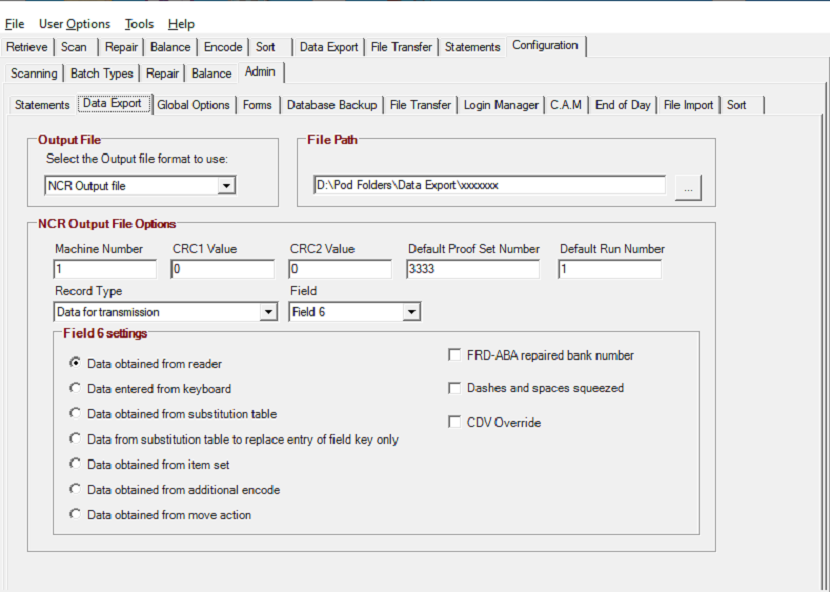Switch to the File Transfer top tab
The image size is (830, 593).
[401, 47]
